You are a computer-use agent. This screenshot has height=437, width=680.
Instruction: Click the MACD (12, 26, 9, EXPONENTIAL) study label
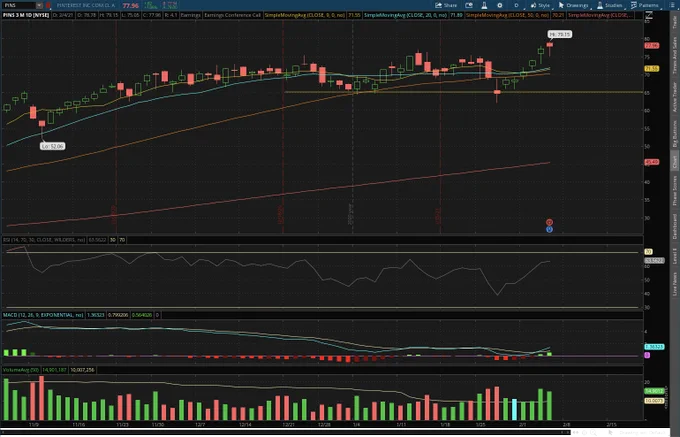[x=43, y=315]
